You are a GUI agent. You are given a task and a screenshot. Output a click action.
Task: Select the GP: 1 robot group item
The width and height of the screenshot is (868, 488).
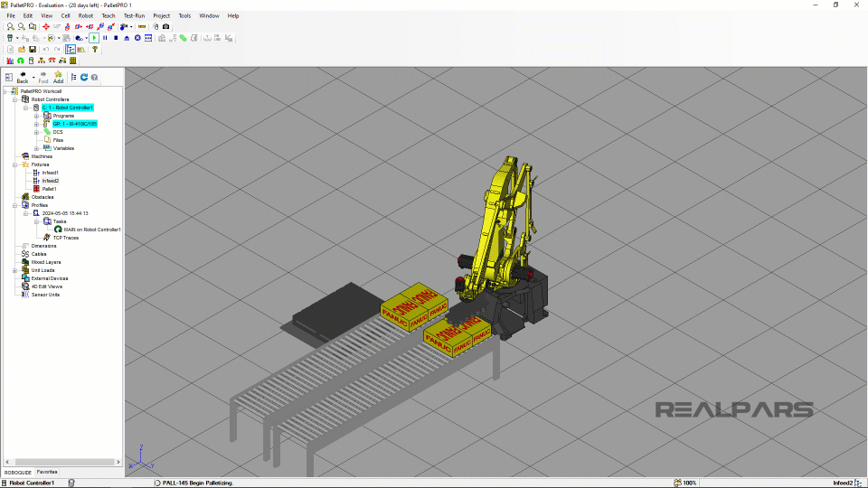tap(75, 124)
